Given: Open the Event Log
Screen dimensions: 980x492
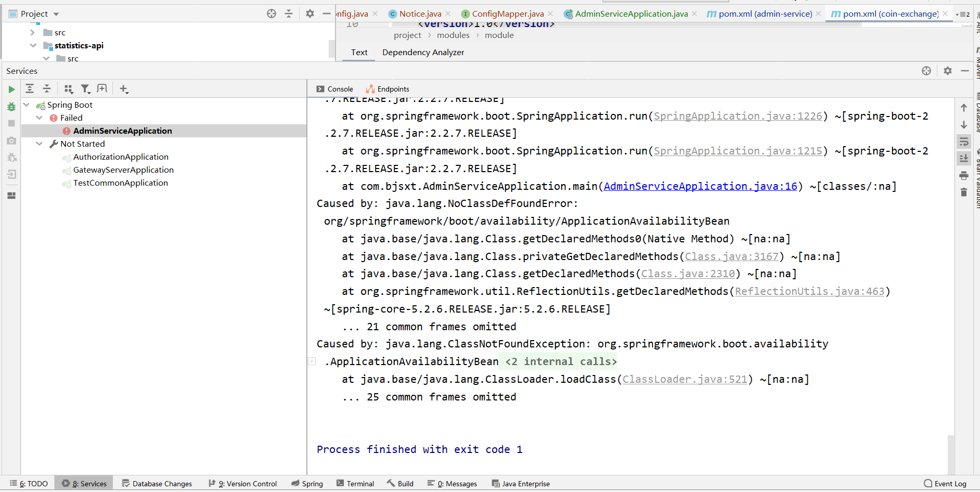Looking at the screenshot, I should point(945,484).
